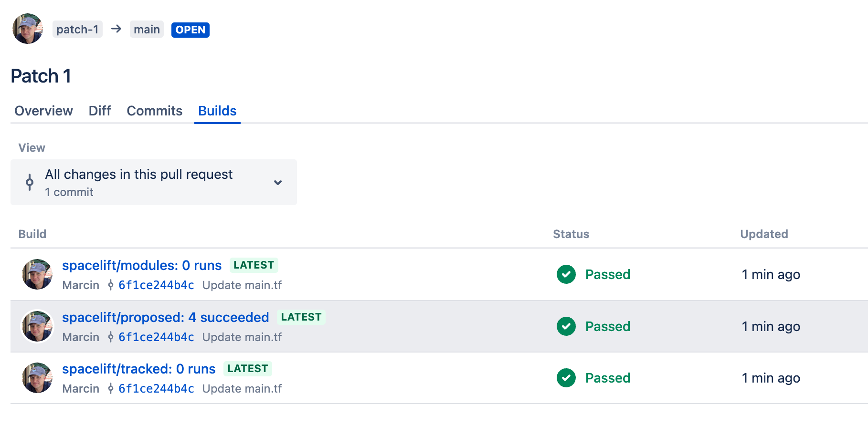Click the pull request filter icon in View selector
Screen dimensions: 868x436
tap(30, 182)
